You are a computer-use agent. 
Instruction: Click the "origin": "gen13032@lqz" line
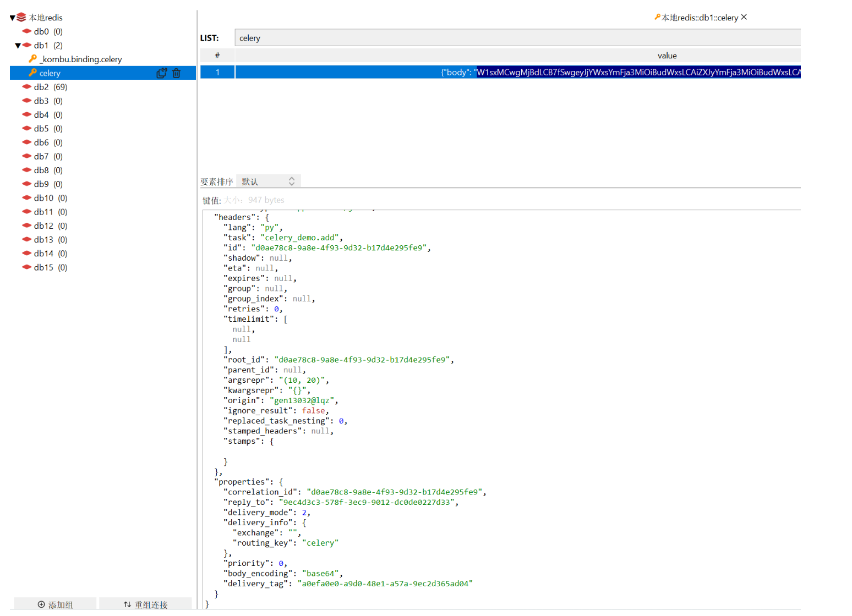pos(281,400)
